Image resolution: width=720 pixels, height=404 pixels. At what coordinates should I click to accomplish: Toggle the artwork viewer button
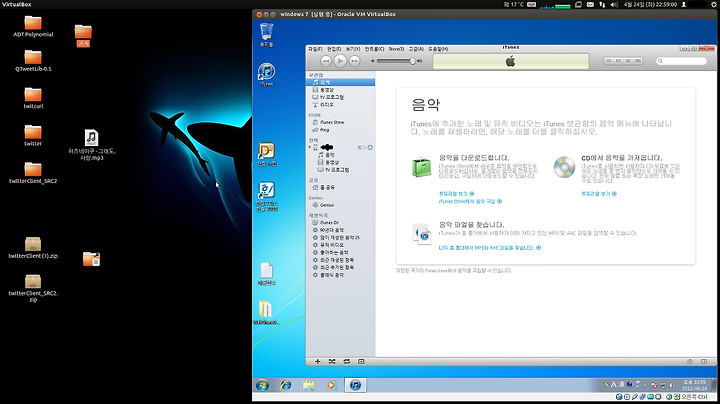361,362
